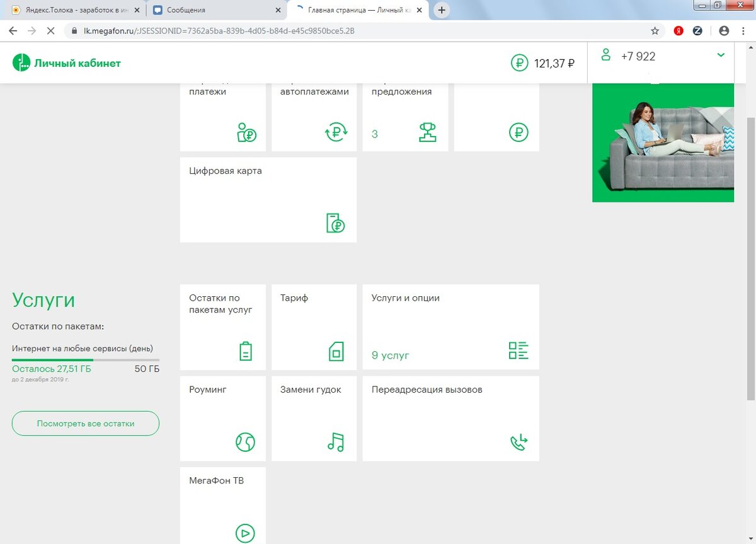Click the до 2 декабря 2019 г. date text
The height and width of the screenshot is (544, 756).
click(40, 379)
